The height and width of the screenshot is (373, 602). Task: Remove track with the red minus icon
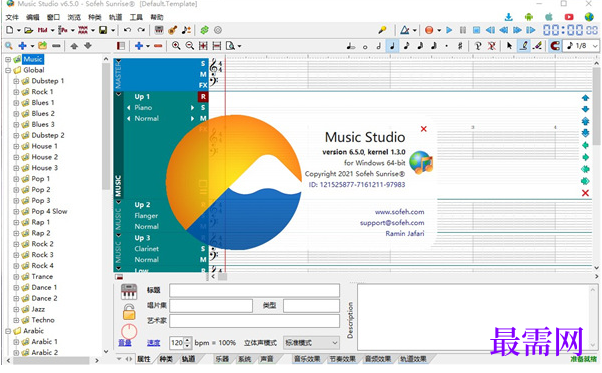(158, 46)
